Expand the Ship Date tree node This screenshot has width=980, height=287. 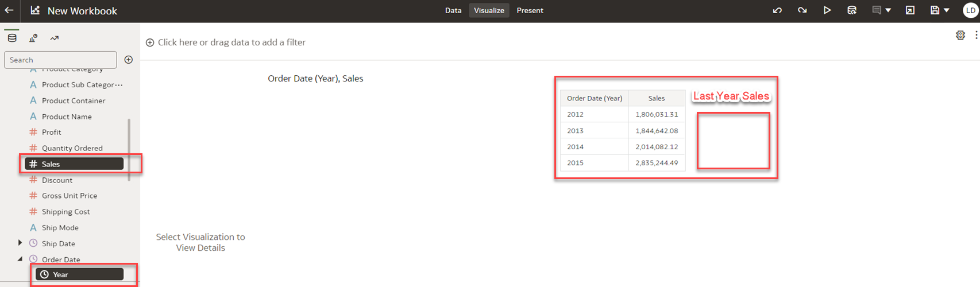click(x=20, y=243)
